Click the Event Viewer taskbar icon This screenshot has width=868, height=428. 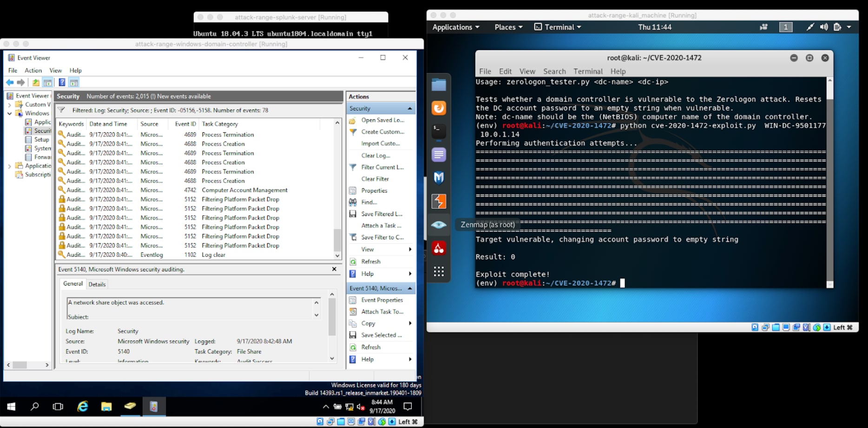pos(154,407)
